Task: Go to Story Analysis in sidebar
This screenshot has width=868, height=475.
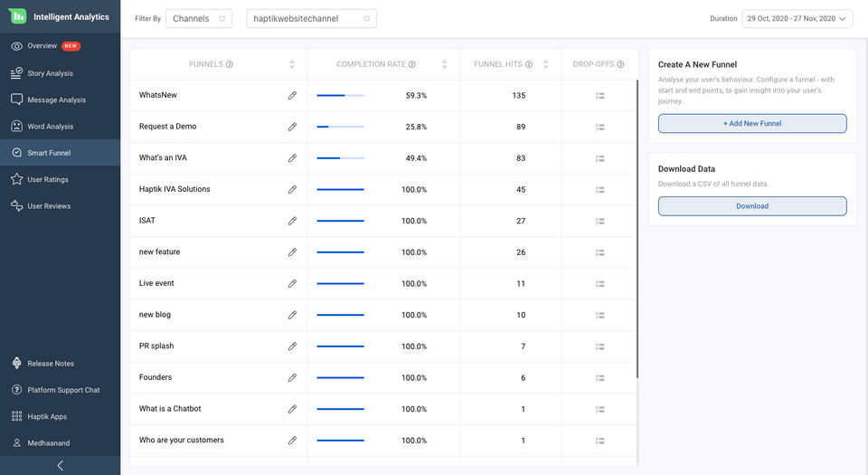Action: click(51, 73)
